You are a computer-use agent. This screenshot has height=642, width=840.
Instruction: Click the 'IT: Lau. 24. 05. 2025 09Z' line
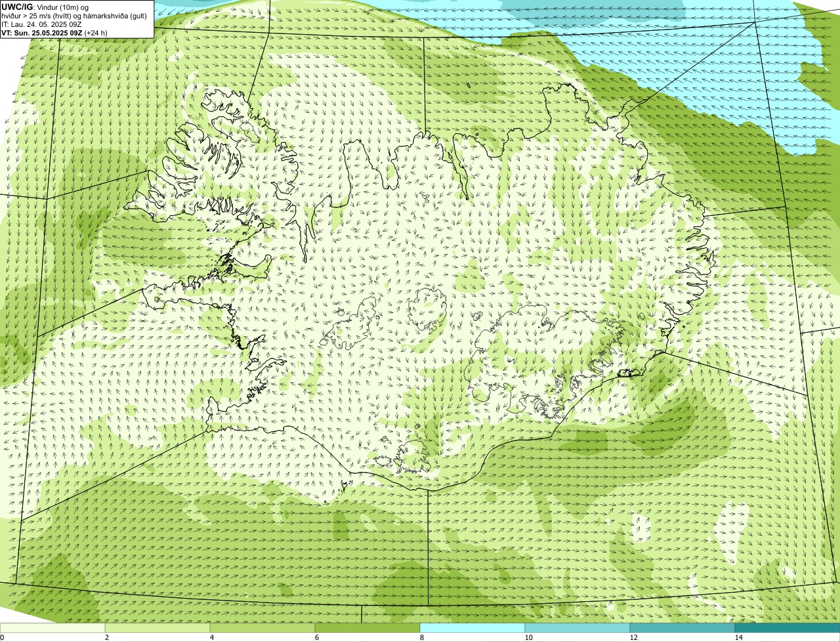[x=41, y=24]
